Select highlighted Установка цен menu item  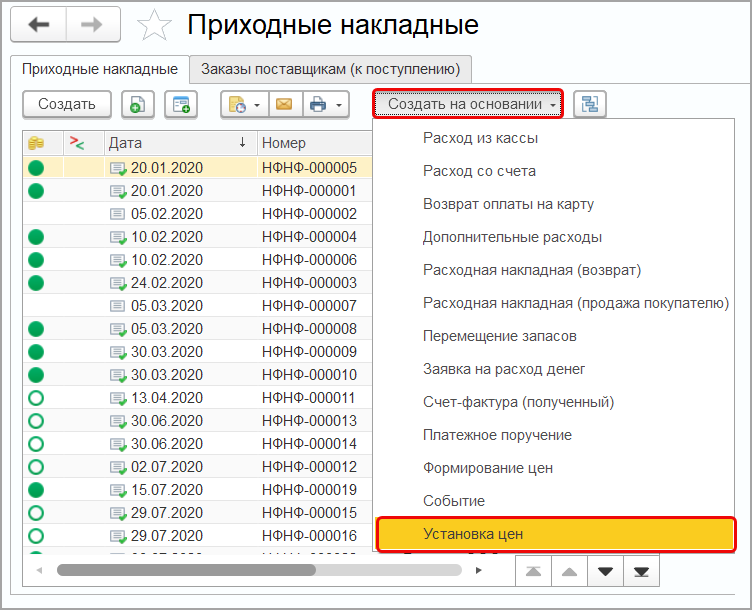556,534
